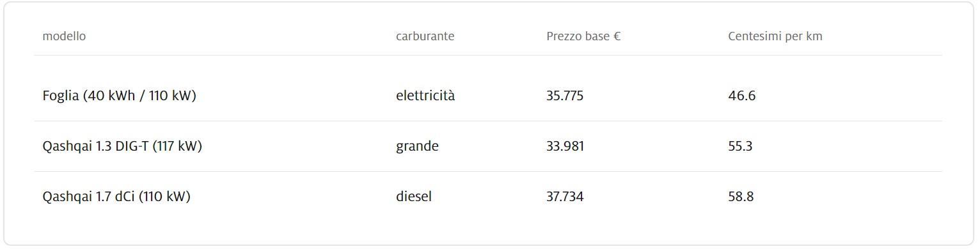
Task: Click '110 kW' in the Foglia model name
Action: [x=170, y=96]
